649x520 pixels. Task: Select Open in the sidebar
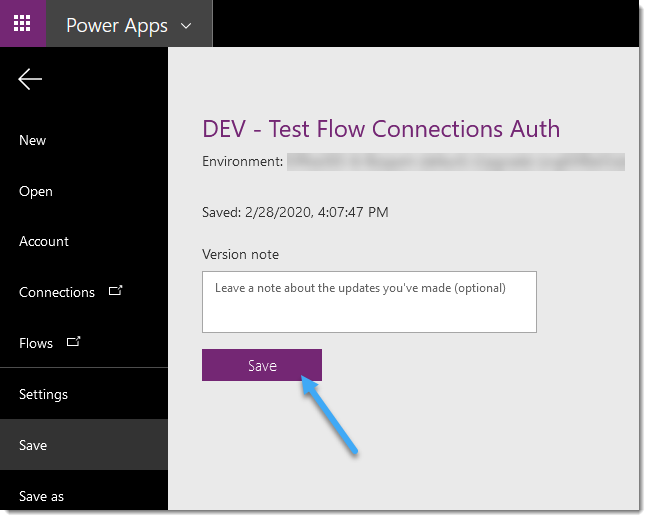coord(36,192)
